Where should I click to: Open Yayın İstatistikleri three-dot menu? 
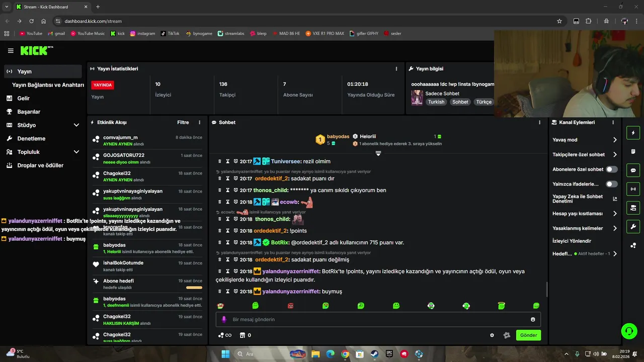(396, 69)
